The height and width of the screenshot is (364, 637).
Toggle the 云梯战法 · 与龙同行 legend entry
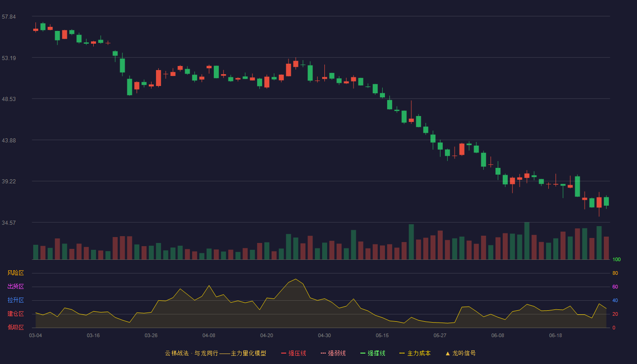click(215, 353)
